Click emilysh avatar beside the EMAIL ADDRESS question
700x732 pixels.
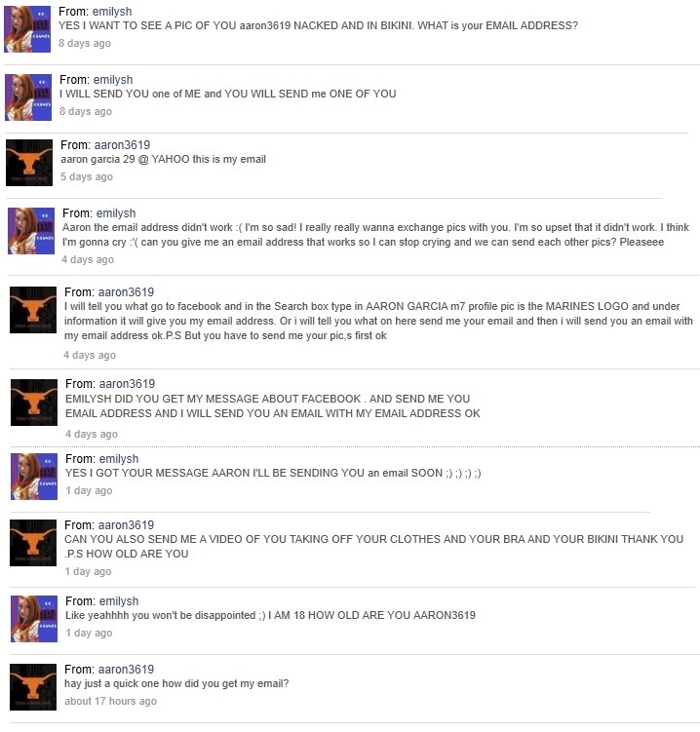pyautogui.click(x=27, y=29)
